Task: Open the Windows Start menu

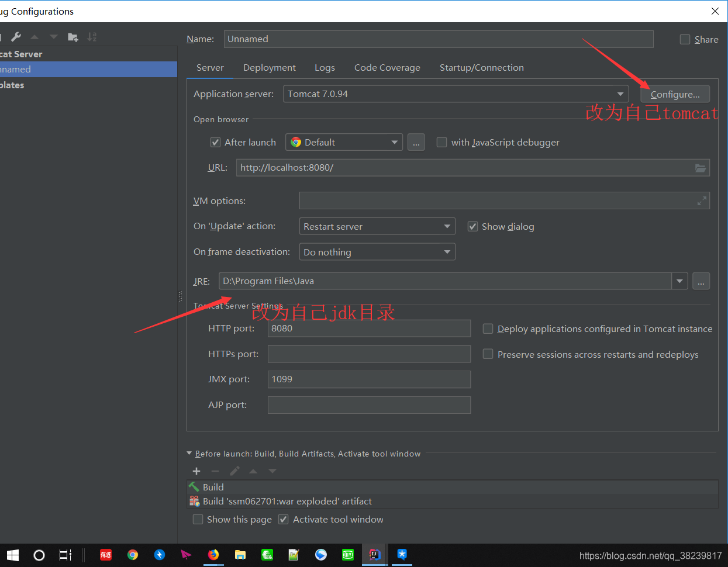Action: [x=12, y=555]
